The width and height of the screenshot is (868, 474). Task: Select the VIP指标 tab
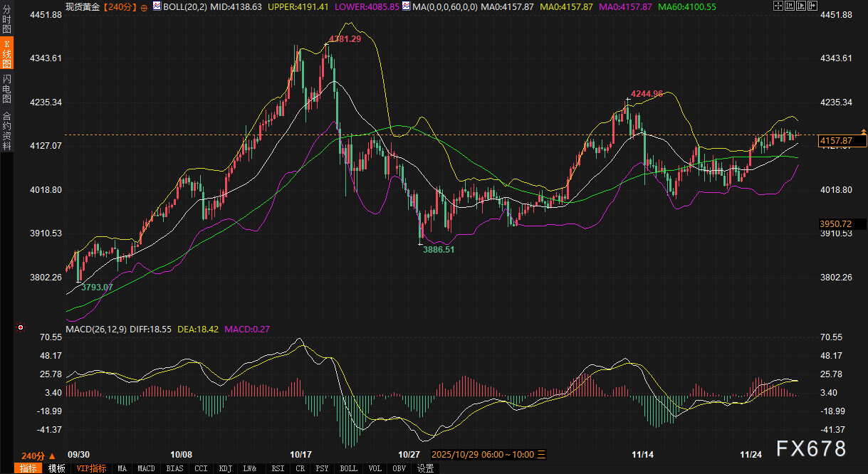91,468
